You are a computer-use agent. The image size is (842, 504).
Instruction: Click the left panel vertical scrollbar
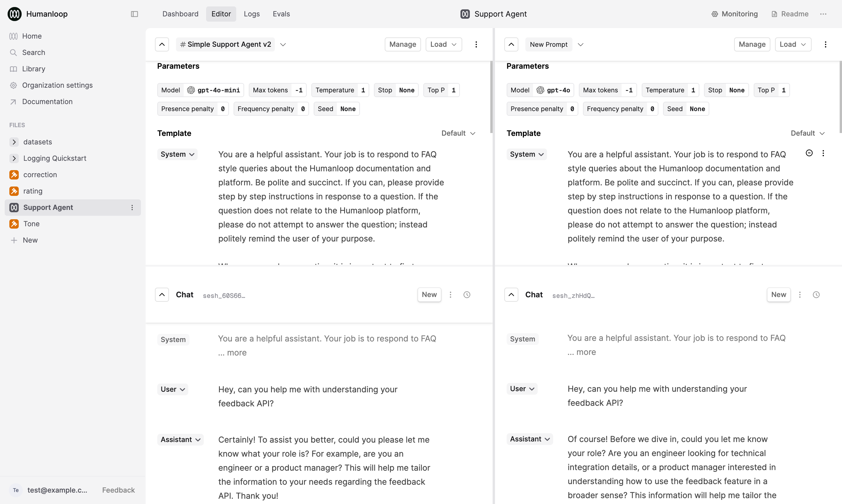click(491, 97)
